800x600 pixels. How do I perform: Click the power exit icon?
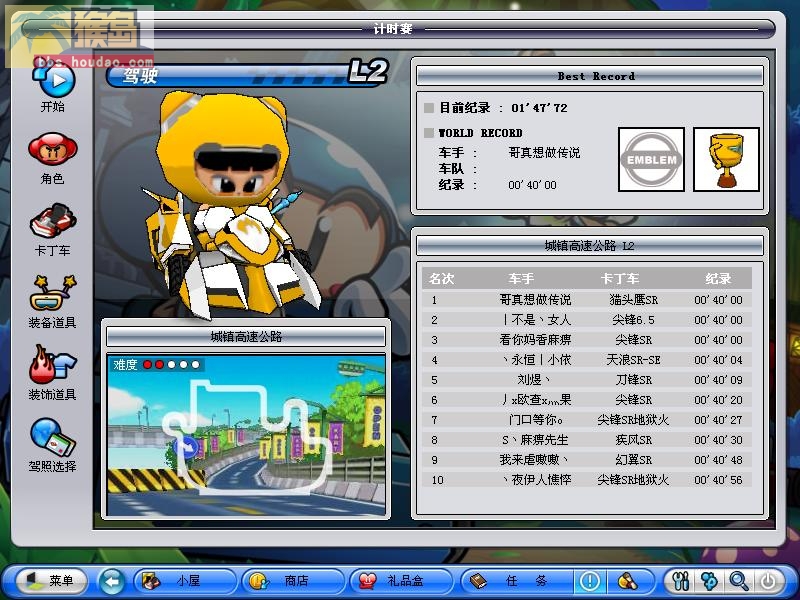click(x=768, y=581)
